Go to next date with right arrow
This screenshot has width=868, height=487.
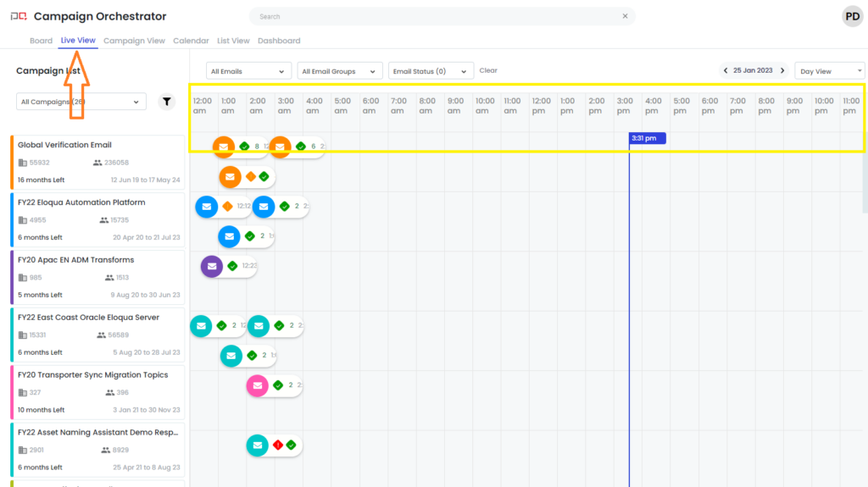point(782,71)
